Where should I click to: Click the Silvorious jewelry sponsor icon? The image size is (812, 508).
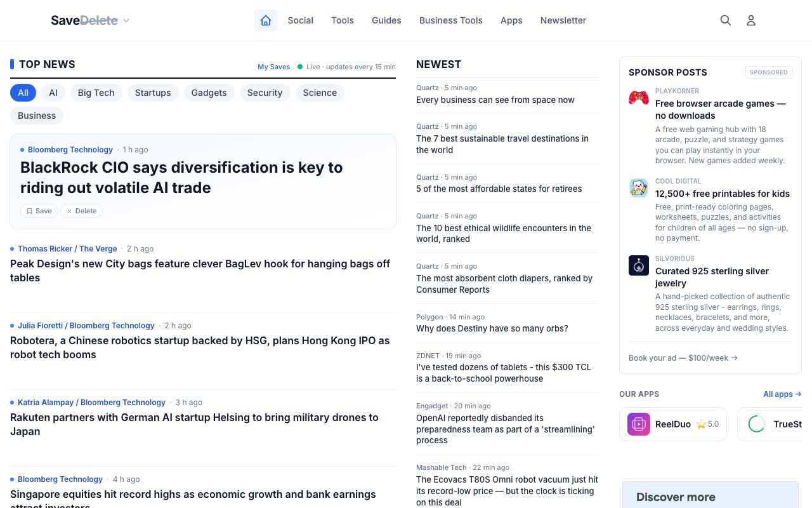(x=639, y=265)
